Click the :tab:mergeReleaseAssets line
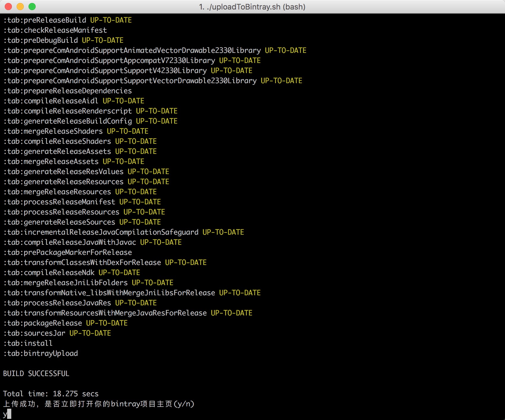This screenshot has height=420, width=505. (74, 162)
